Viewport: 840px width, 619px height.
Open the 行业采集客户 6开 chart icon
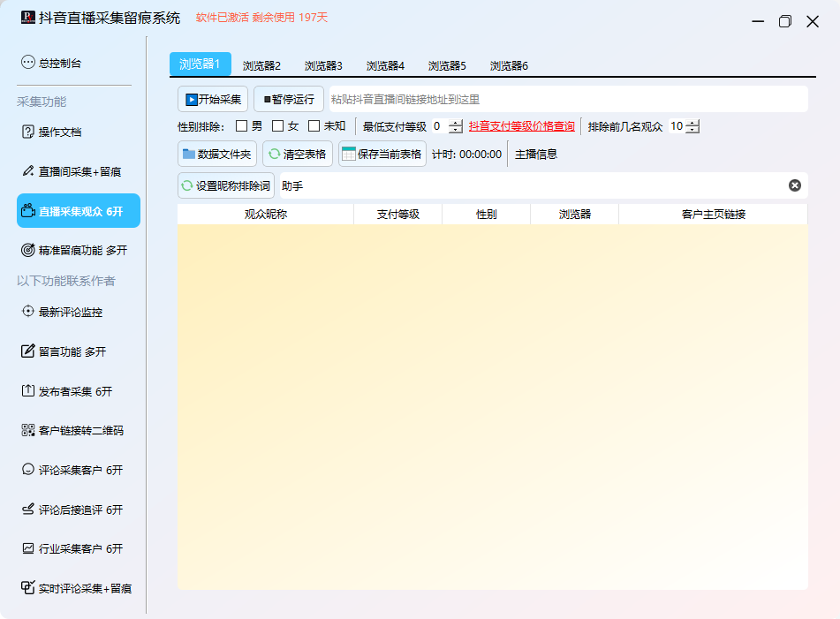click(x=28, y=548)
